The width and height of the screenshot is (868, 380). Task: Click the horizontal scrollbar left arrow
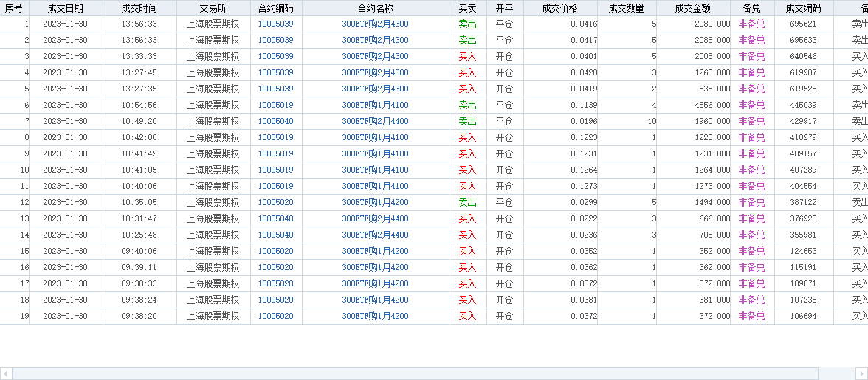[6, 374]
